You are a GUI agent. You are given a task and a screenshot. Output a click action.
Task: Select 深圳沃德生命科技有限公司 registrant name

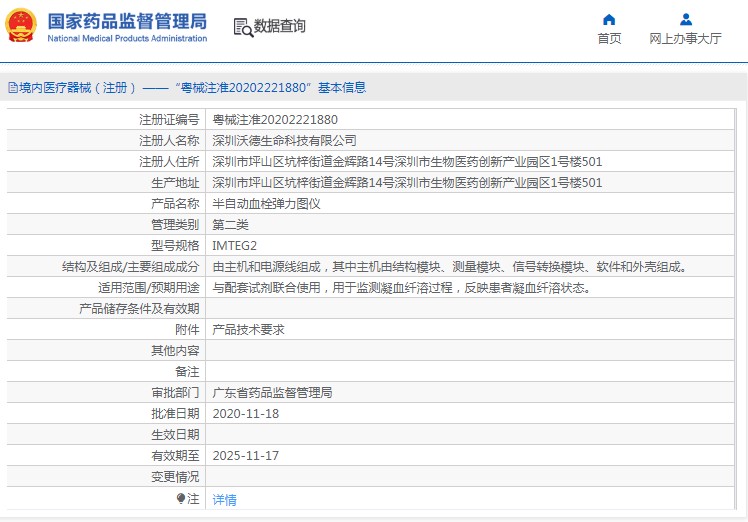click(x=284, y=141)
